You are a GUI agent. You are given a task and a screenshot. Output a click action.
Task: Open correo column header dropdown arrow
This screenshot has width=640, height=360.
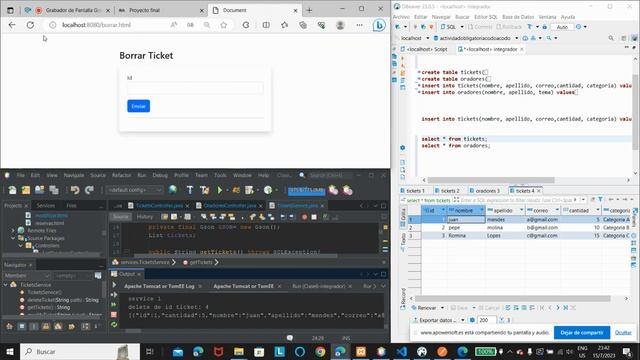(x=557, y=210)
